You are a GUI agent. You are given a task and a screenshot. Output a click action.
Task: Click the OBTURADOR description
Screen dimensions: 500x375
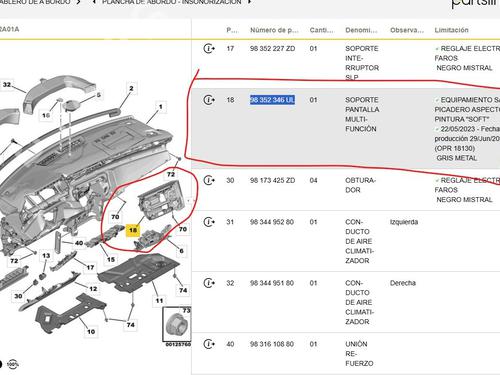click(x=360, y=185)
